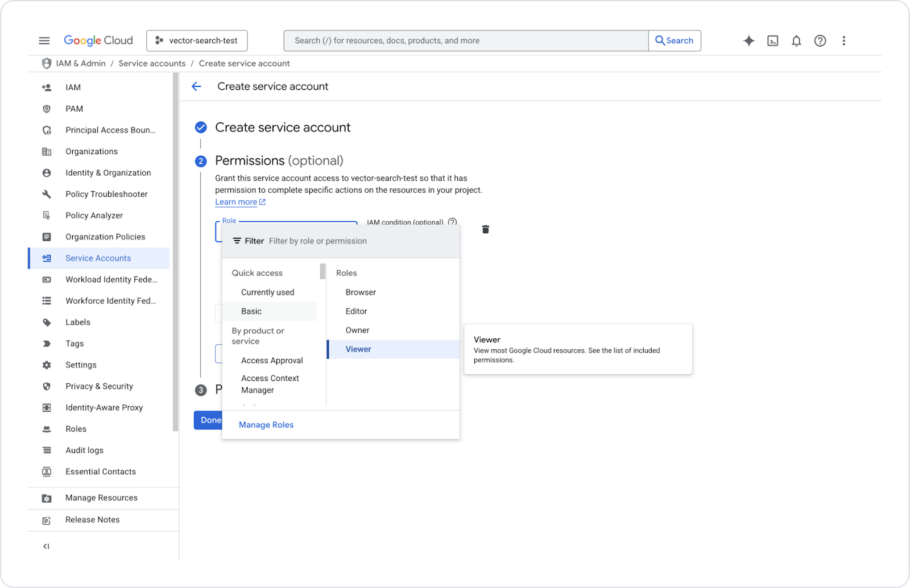Go to Service accounts breadcrumb
Image resolution: width=910 pixels, height=588 pixels.
pyautogui.click(x=152, y=63)
